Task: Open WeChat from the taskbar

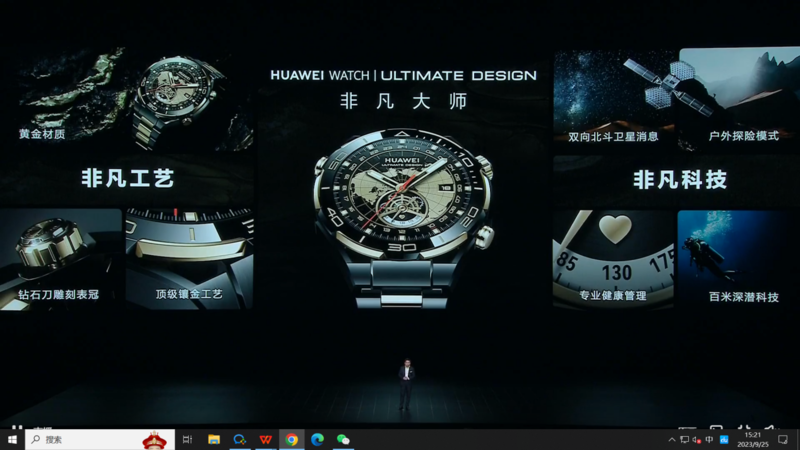Action: 343,439
